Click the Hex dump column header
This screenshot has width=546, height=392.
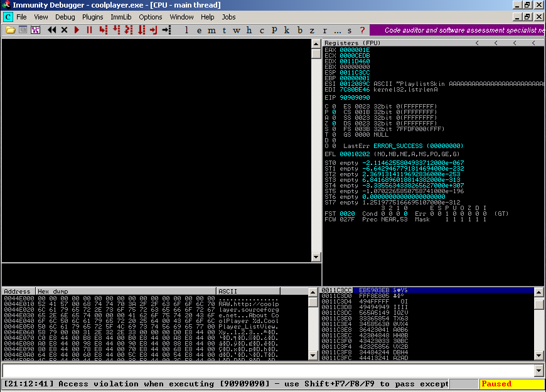[126, 291]
